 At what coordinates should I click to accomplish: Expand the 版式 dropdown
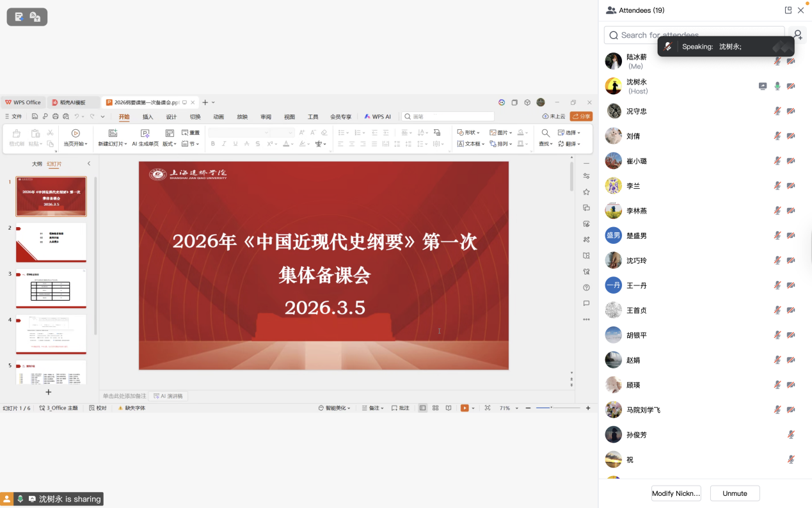[170, 143]
